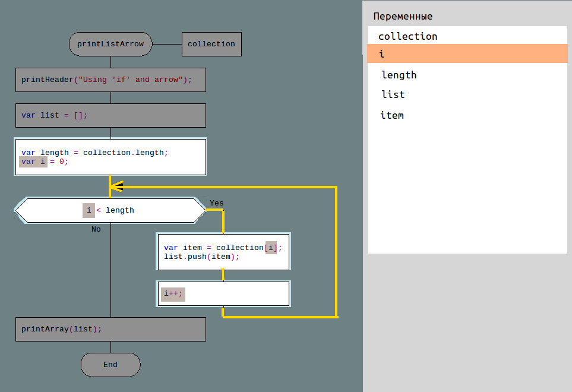The image size is (572, 392).
Task: Click the No branch label
Action: [x=96, y=229]
